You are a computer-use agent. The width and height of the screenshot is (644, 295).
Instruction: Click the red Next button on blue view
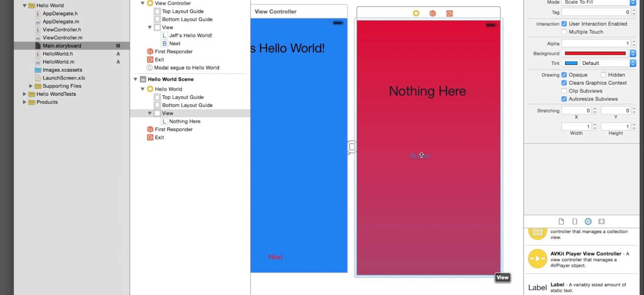pyautogui.click(x=275, y=257)
